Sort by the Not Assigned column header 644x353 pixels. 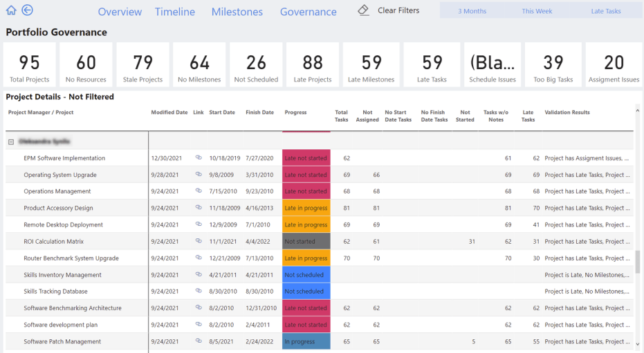pyautogui.click(x=367, y=116)
